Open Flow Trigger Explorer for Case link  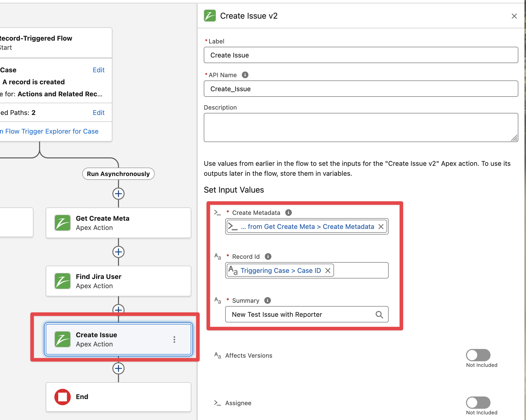coord(51,131)
